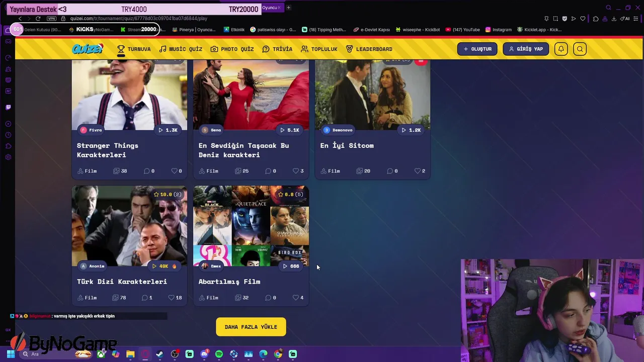Go to Photo Quiz section
644x362 pixels.
click(232, 49)
